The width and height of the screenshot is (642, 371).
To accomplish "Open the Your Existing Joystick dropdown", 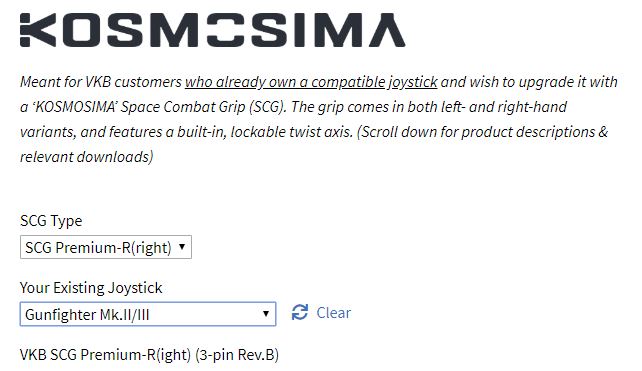I will click(148, 314).
